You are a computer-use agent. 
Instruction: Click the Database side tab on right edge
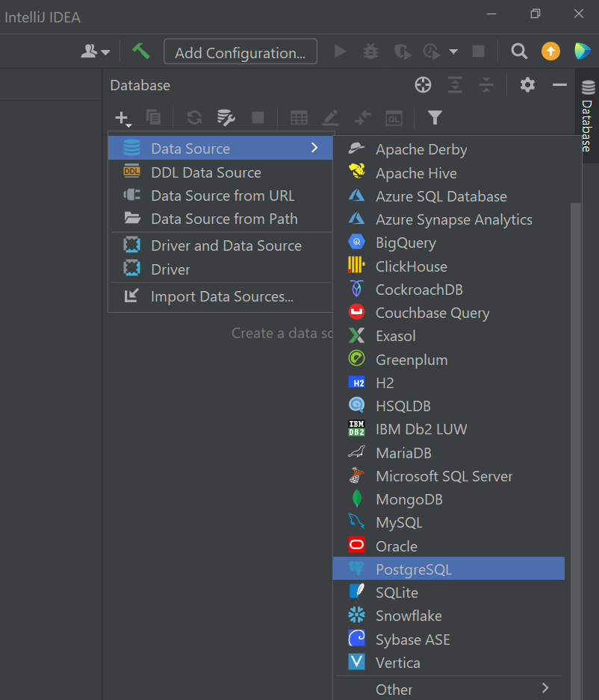click(x=587, y=116)
